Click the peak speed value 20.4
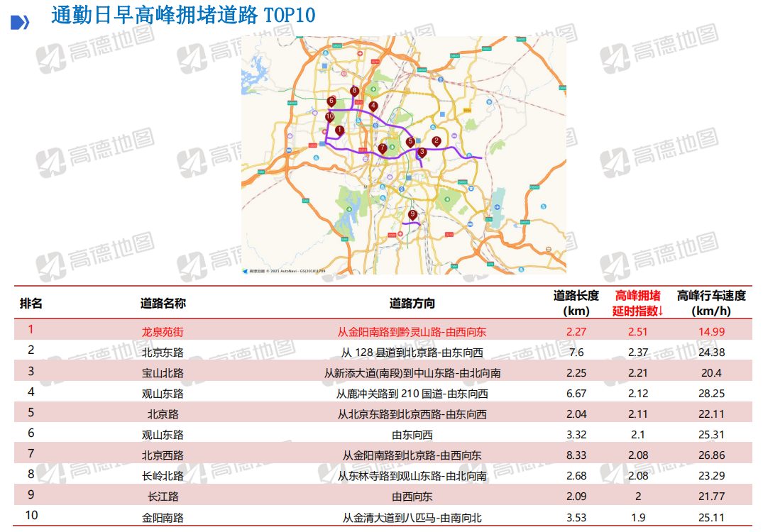 (711, 372)
